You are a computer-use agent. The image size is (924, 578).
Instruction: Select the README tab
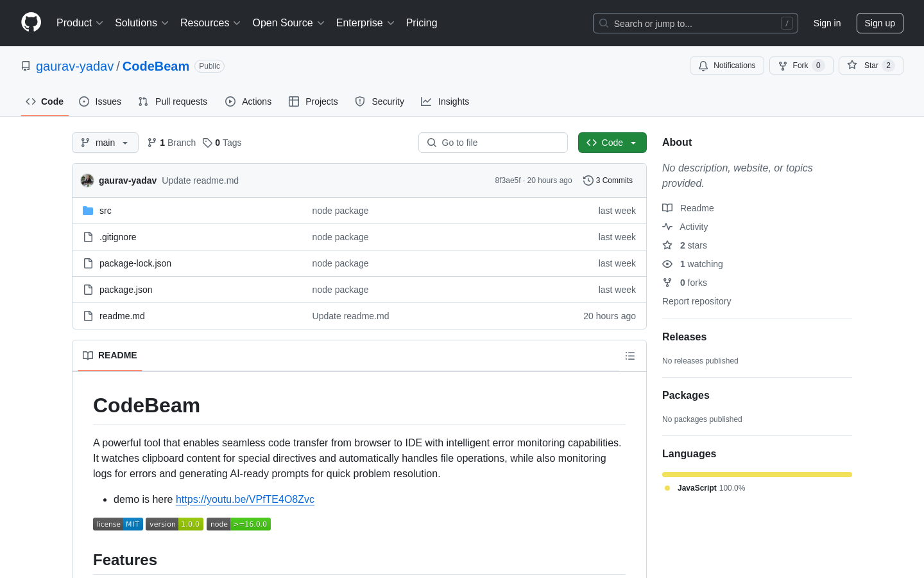pos(110,356)
